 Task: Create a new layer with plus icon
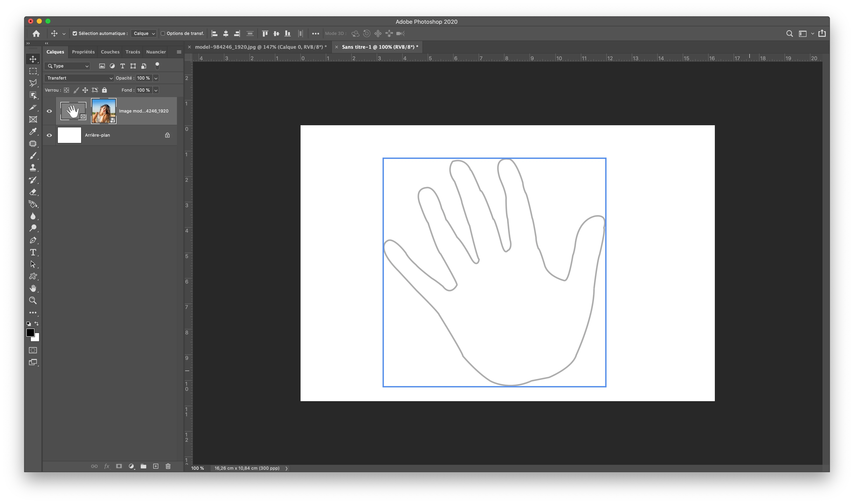click(x=156, y=466)
